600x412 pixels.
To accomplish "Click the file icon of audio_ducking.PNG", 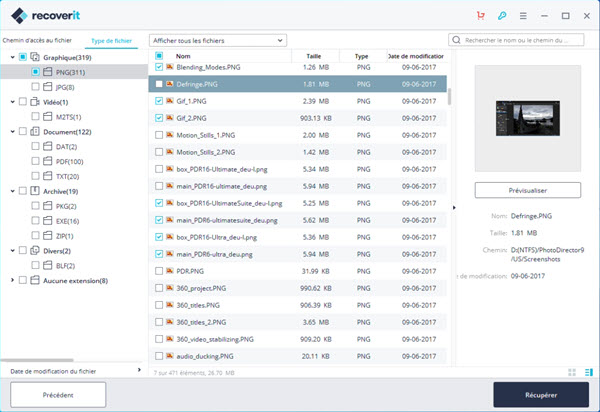I will point(170,356).
